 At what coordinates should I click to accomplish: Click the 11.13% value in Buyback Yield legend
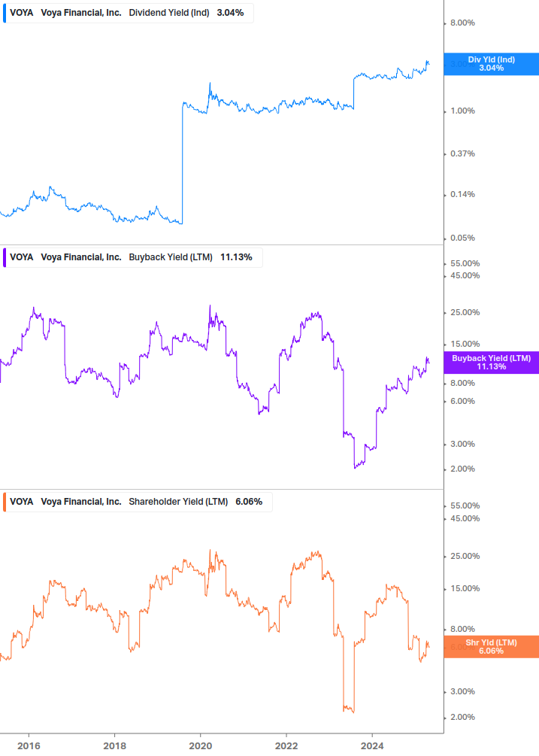pyautogui.click(x=236, y=257)
